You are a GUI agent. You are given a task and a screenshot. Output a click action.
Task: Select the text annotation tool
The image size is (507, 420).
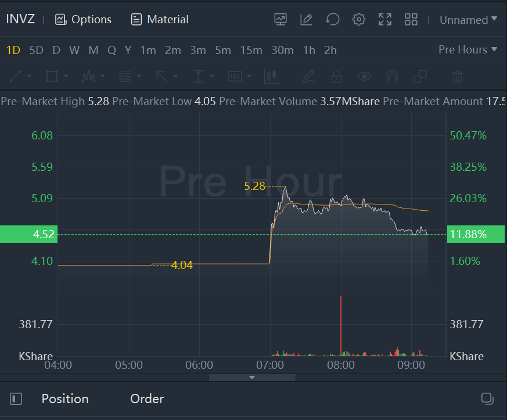[x=198, y=77]
